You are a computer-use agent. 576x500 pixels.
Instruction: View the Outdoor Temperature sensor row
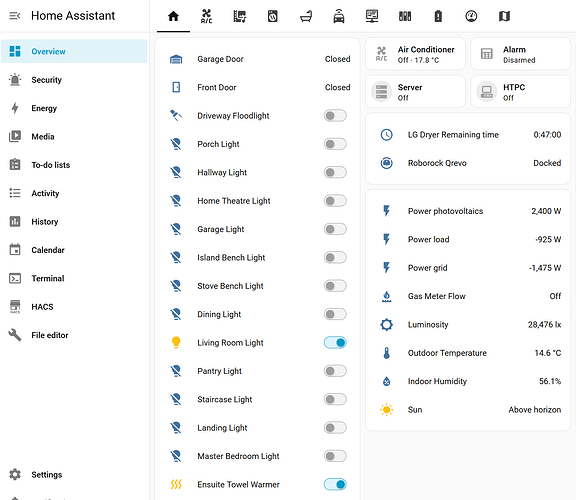click(x=468, y=353)
